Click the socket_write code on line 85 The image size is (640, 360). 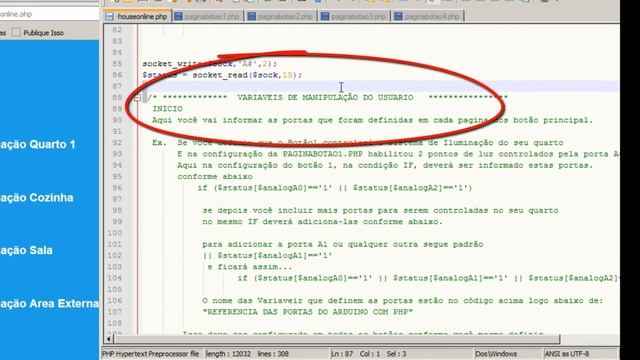coord(210,64)
